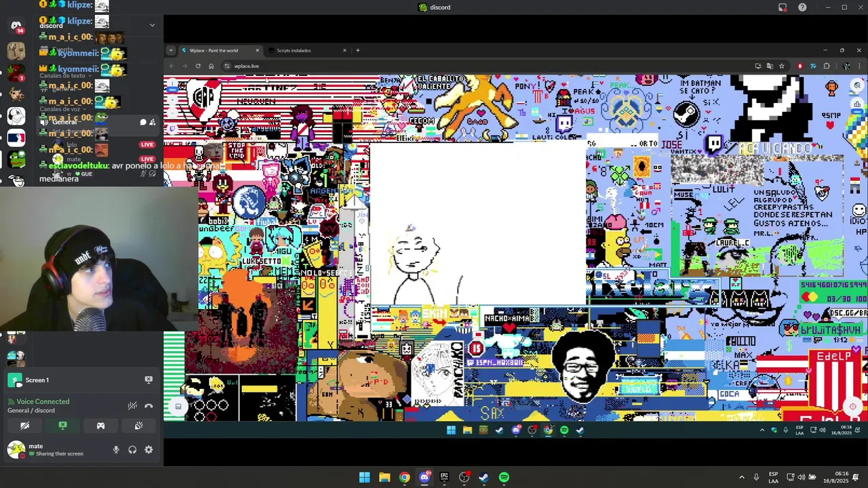868x488 pixels.
Task: Click the Voice Connected status text
Action: pos(43,401)
